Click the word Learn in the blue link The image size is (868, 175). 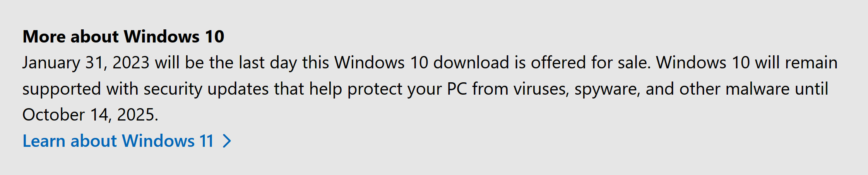click(44, 141)
